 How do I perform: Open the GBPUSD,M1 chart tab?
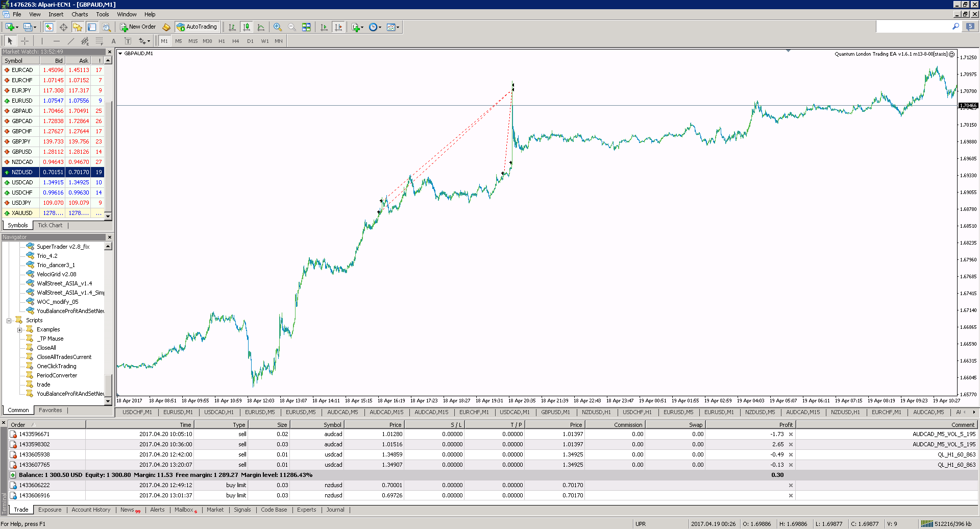coord(555,412)
